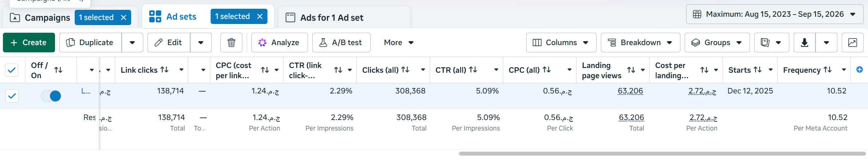Click the reports icon beside Groups
The image size is (868, 160).
coord(765,43)
